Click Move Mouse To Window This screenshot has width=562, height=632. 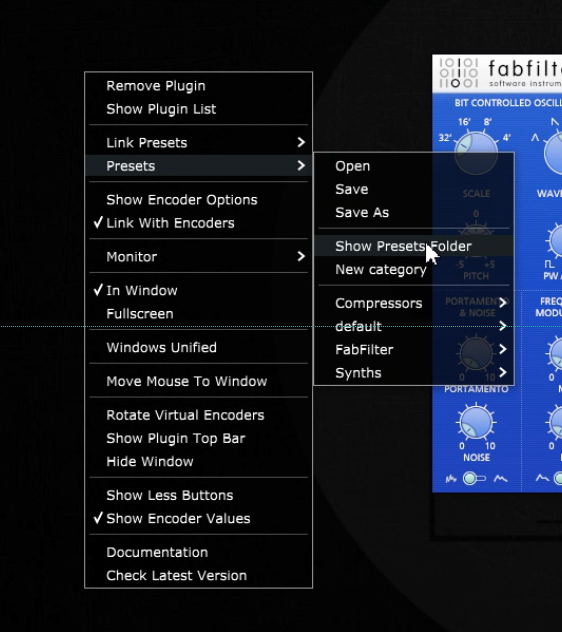click(198, 381)
